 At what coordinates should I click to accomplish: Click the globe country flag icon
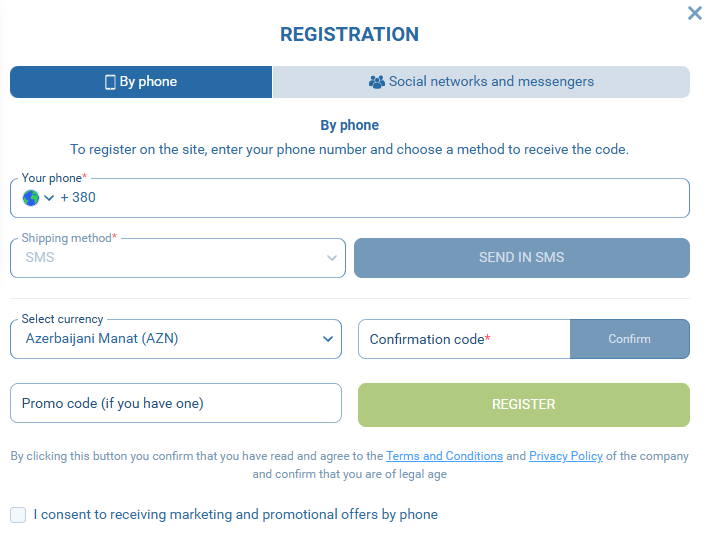point(31,198)
